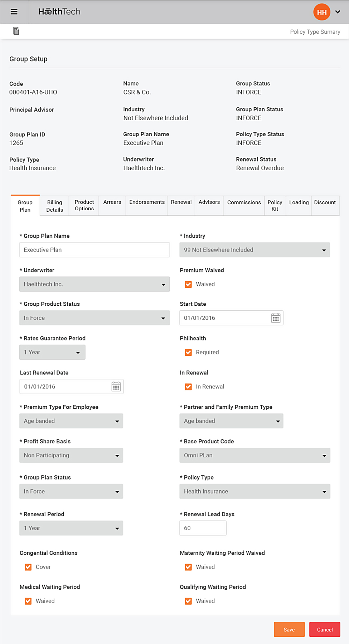349x644 pixels.
Task: Expand the Profit Share Basis dropdown
Action: [71, 455]
